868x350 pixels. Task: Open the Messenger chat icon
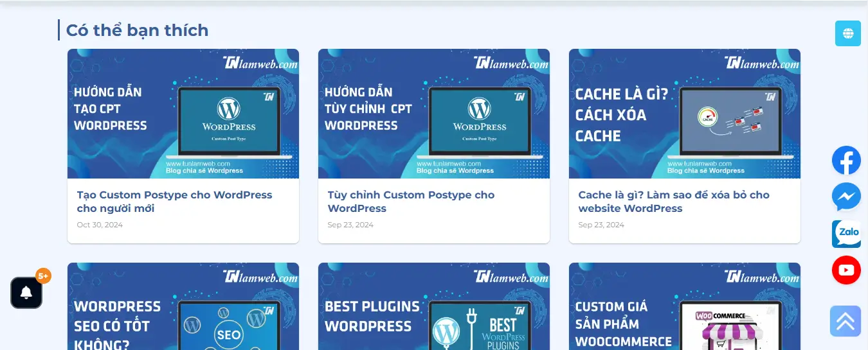coord(846,197)
